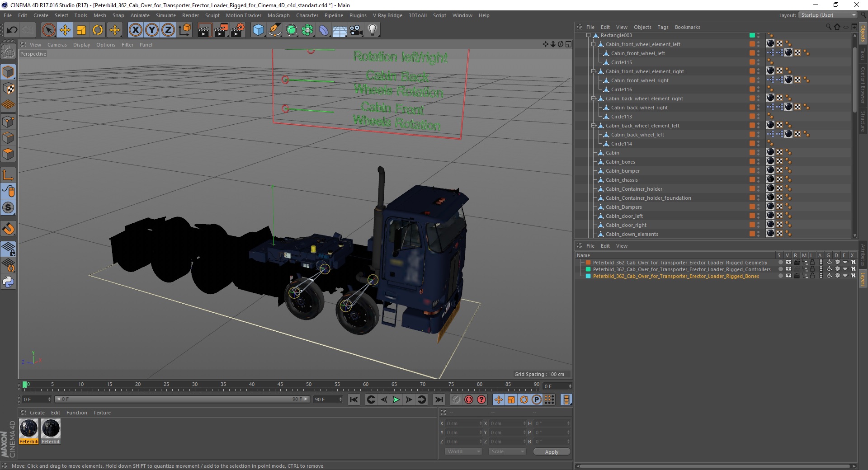This screenshot has height=470, width=868.
Task: Open Edit Render Settings icon
Action: 238,30
